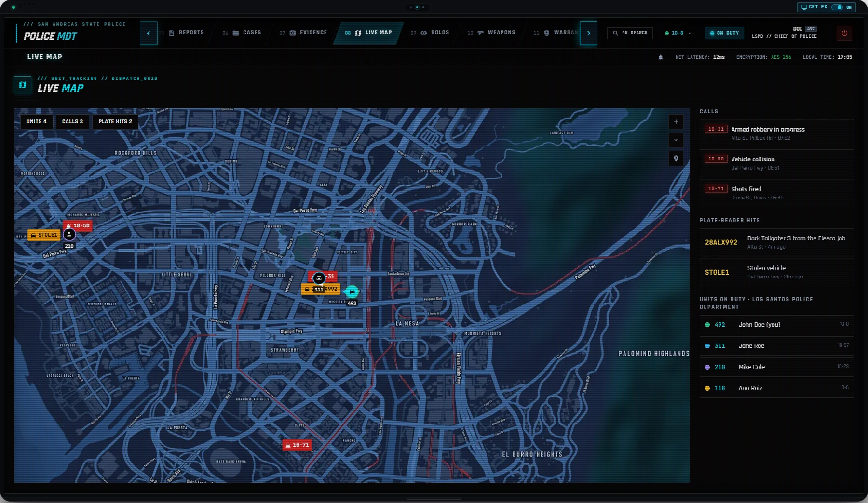Click the 10-50 code badge in Calls list
The height and width of the screenshot is (503, 868).
click(716, 159)
